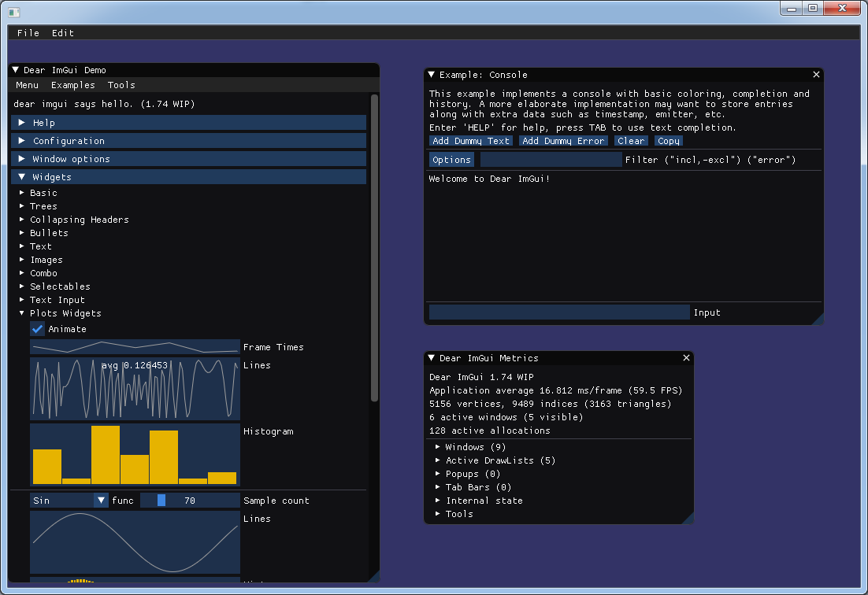The image size is (868, 595).
Task: Close the Dear ImGui Metrics window
Action: coord(686,358)
